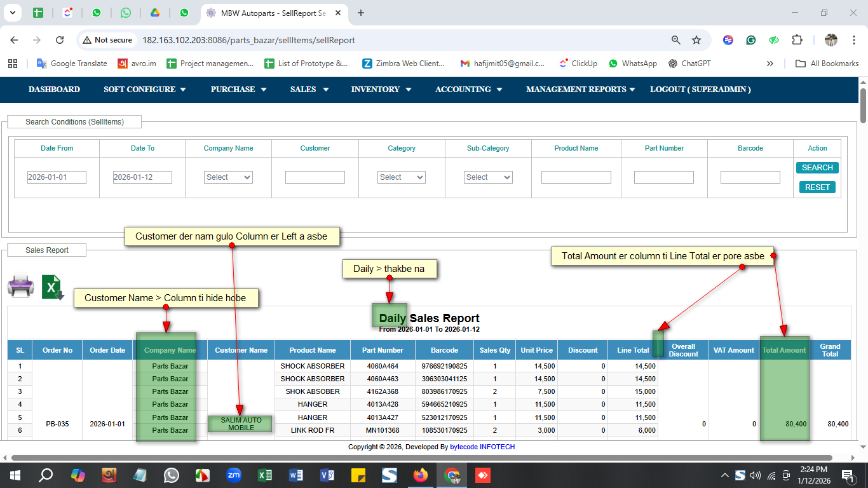Click the browser address bar URL
The image size is (868, 488).
pos(248,40)
